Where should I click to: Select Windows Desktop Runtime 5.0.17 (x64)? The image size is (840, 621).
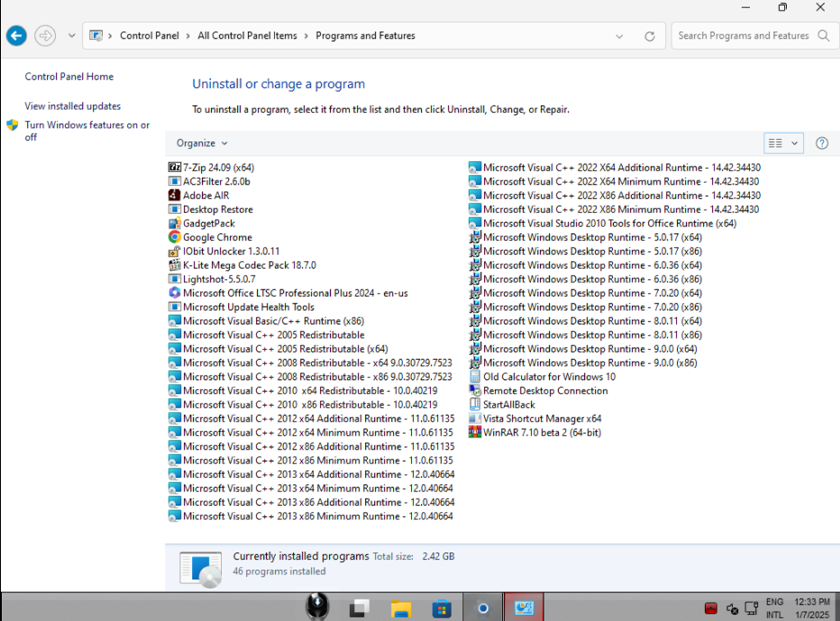click(x=586, y=237)
